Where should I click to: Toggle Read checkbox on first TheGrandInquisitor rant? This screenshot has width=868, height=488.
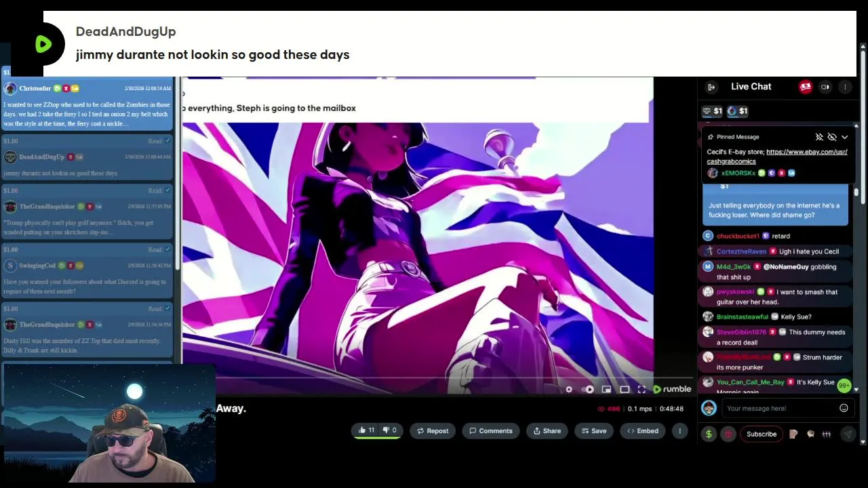(x=169, y=190)
